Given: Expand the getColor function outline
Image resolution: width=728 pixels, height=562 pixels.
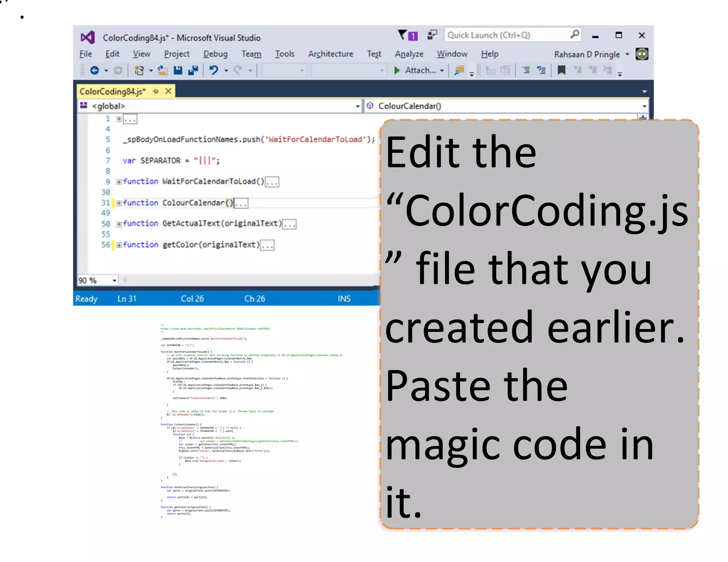Looking at the screenshot, I should click(x=119, y=245).
